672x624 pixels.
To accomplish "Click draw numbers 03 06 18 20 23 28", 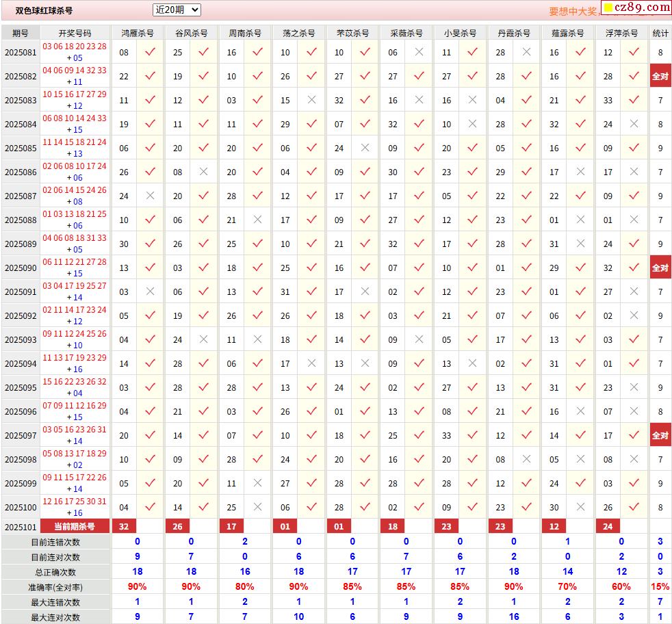I will (x=75, y=47).
